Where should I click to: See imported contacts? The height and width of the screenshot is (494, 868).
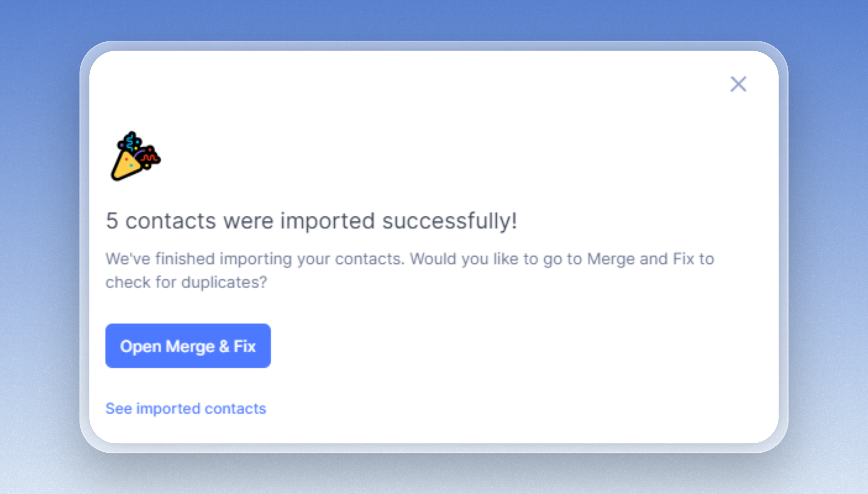click(186, 409)
